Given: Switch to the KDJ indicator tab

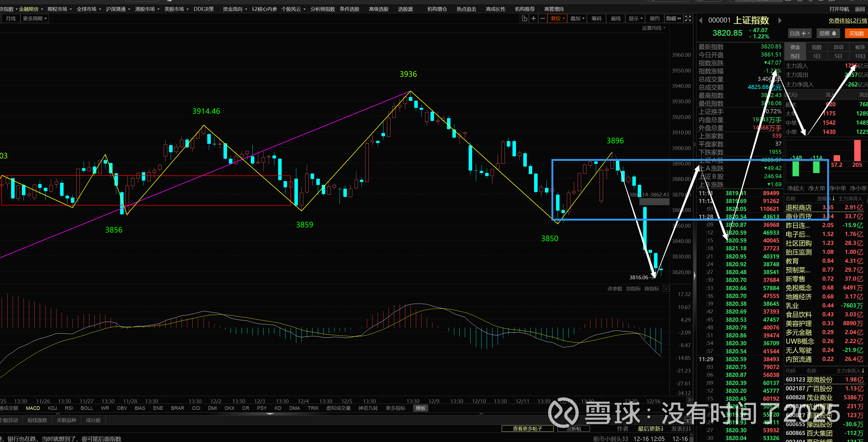Looking at the screenshot, I should tap(52, 408).
